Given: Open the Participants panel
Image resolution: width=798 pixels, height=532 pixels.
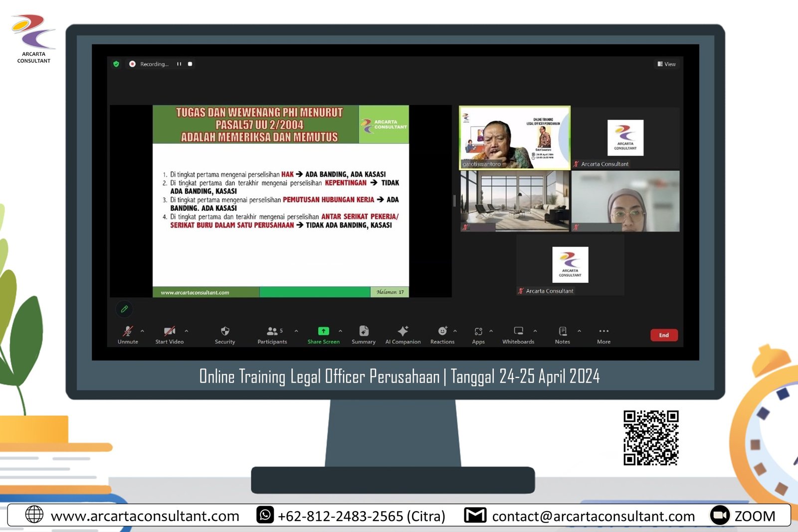Looking at the screenshot, I should 272,332.
